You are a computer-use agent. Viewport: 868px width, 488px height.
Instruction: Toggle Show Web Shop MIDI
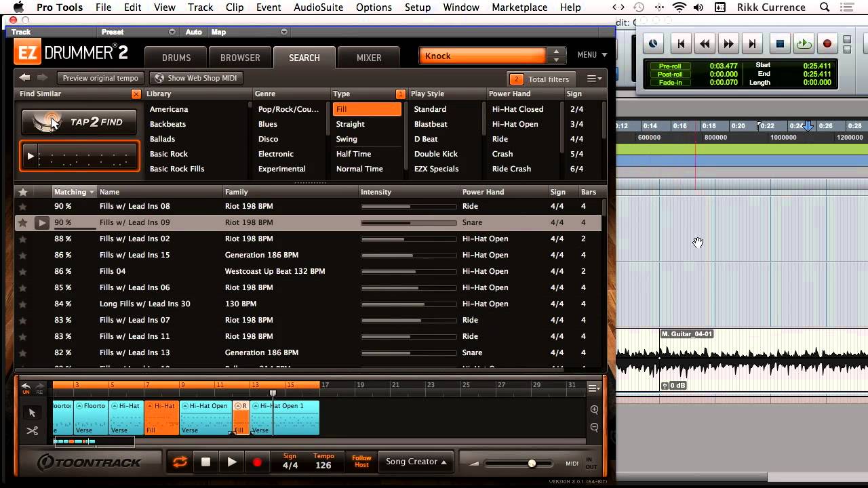click(195, 78)
